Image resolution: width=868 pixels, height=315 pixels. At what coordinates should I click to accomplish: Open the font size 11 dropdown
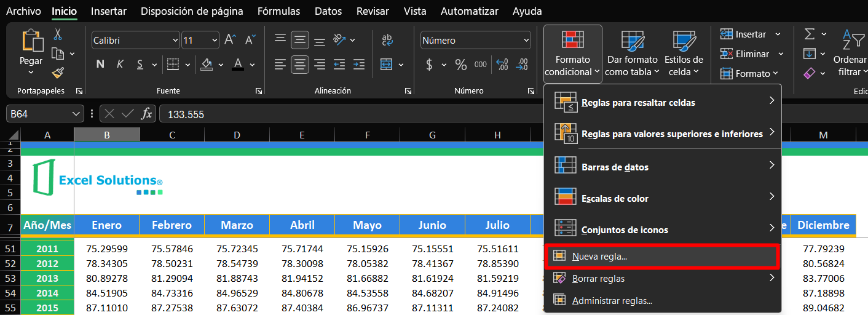point(215,41)
